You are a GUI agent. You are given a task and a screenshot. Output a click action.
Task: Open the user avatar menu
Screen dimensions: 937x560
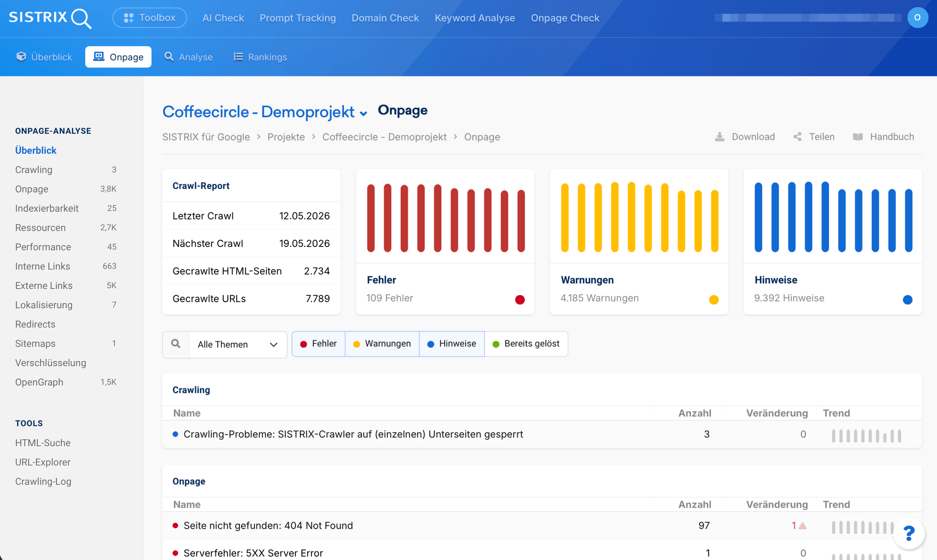click(x=917, y=17)
